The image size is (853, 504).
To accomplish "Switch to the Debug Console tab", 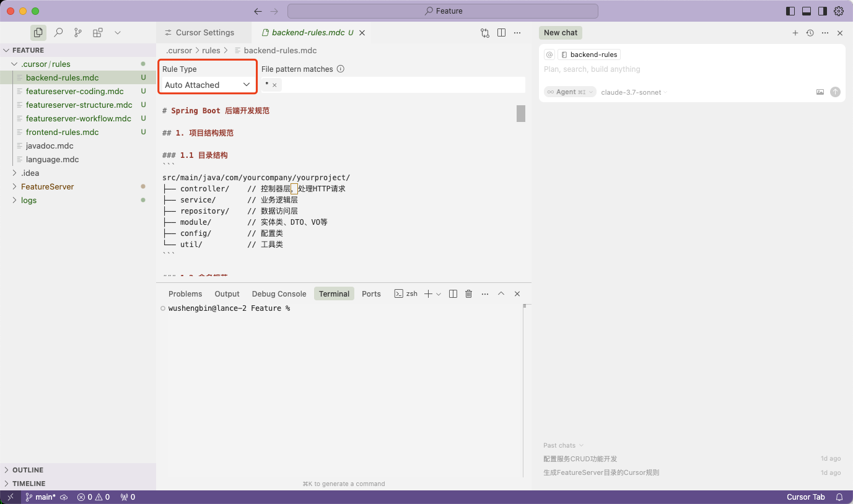I will coord(279,293).
